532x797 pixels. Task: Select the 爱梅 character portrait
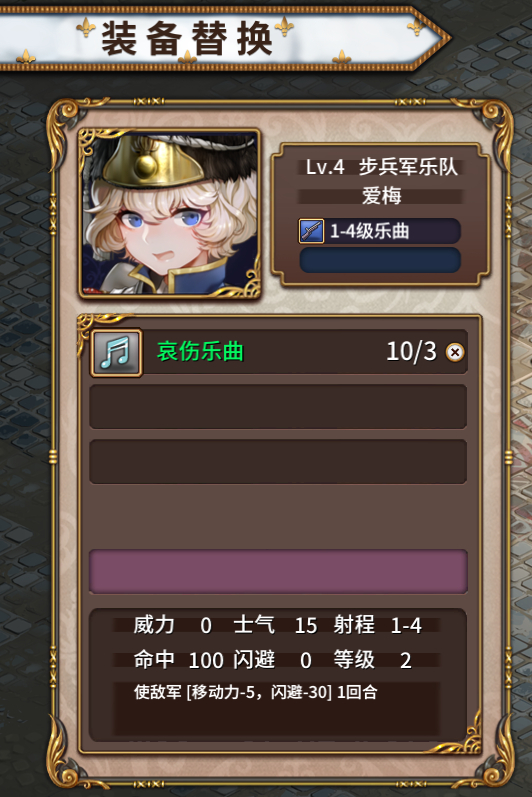click(170, 213)
